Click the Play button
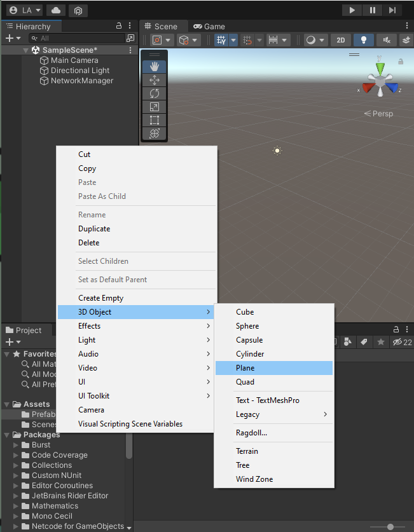414x532 pixels. [x=352, y=10]
